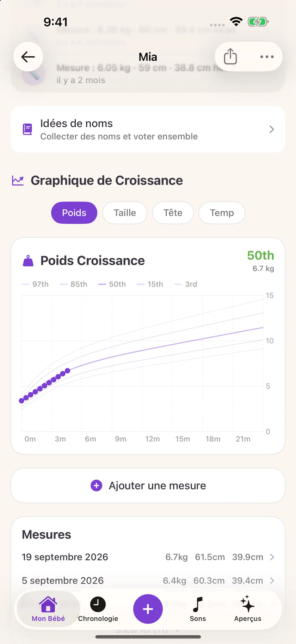The width and height of the screenshot is (296, 644).
Task: Tap the 50th percentile legend entry
Action: [x=112, y=284]
